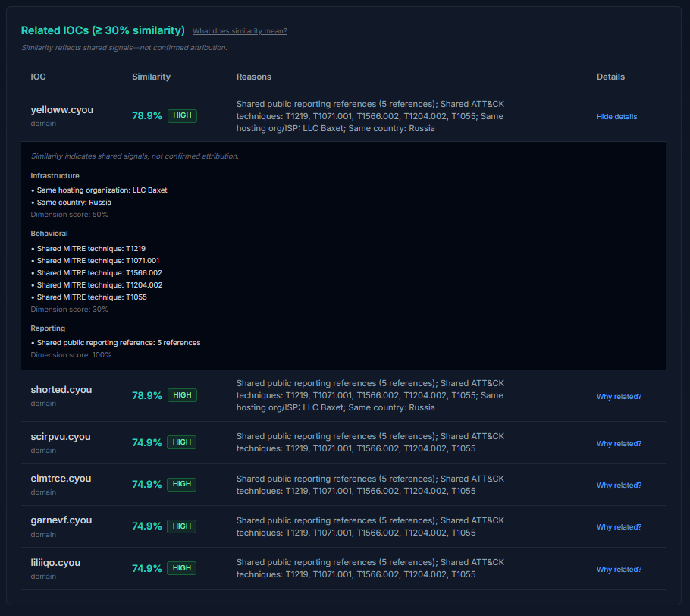Click the HIGH badge beside yelloww.cyou
690x616 pixels.
(x=182, y=116)
